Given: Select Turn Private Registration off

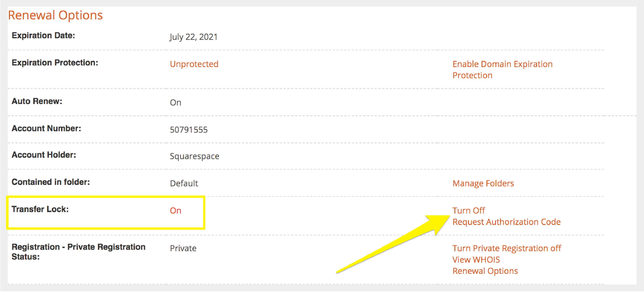Looking at the screenshot, I should click(506, 248).
